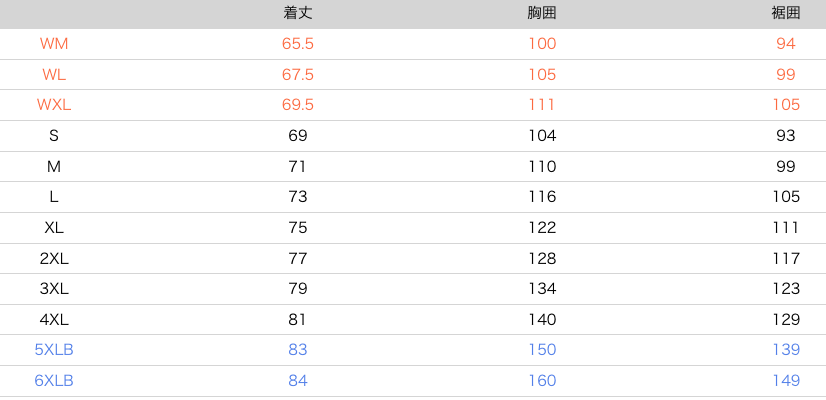This screenshot has height=400, width=826.
Task: Select the WXL size label
Action: [54, 105]
